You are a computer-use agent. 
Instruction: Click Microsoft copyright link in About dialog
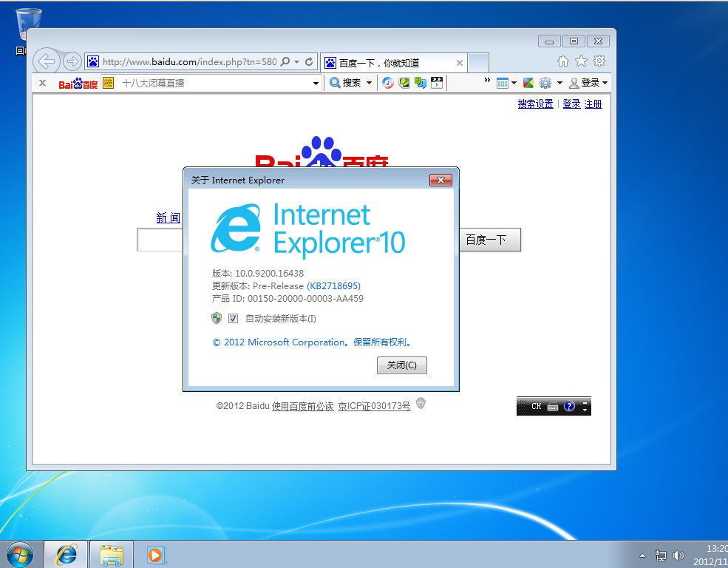pyautogui.click(x=312, y=342)
